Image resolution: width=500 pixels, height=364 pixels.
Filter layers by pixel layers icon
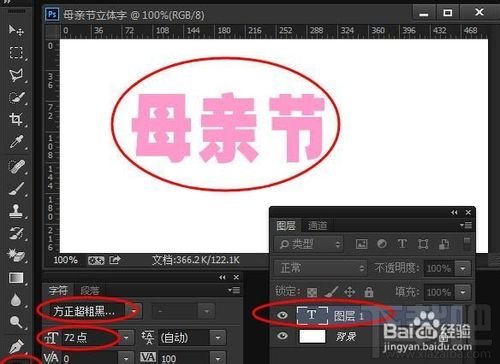(362, 244)
